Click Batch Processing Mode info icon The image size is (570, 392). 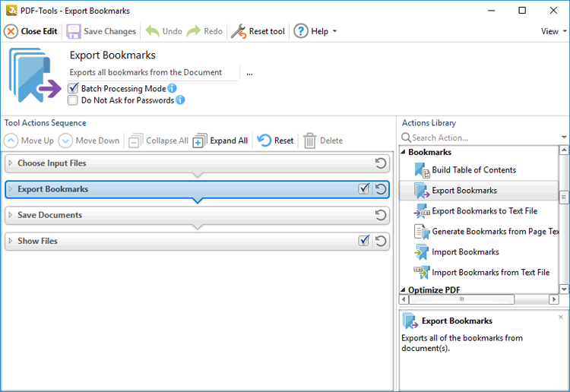pyautogui.click(x=172, y=88)
